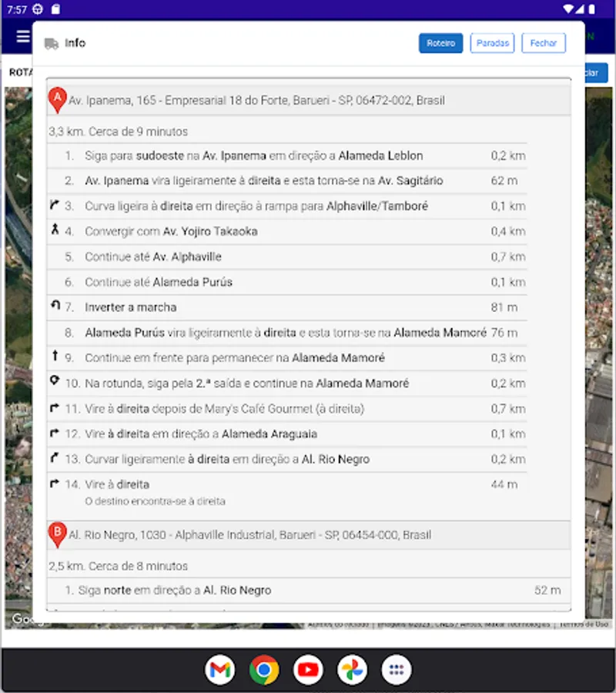Select step 5 Continue até Av. Alphaville
616x693 pixels.
[x=287, y=256]
